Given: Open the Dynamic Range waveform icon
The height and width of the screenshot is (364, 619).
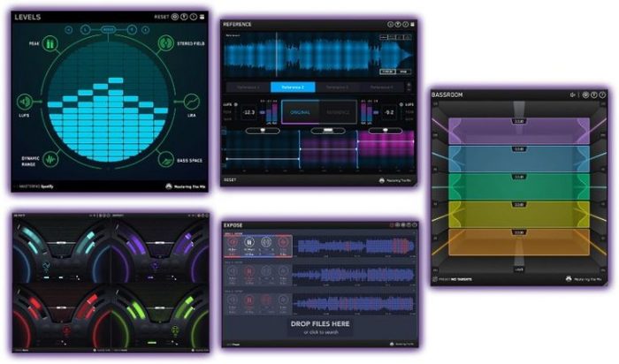Looking at the screenshot, I should coord(51,160).
